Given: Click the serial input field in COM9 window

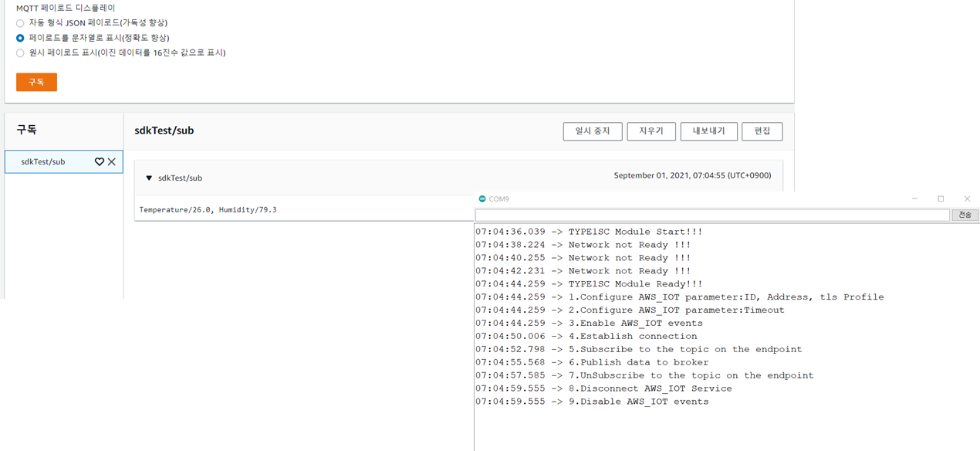Looking at the screenshot, I should (712, 215).
